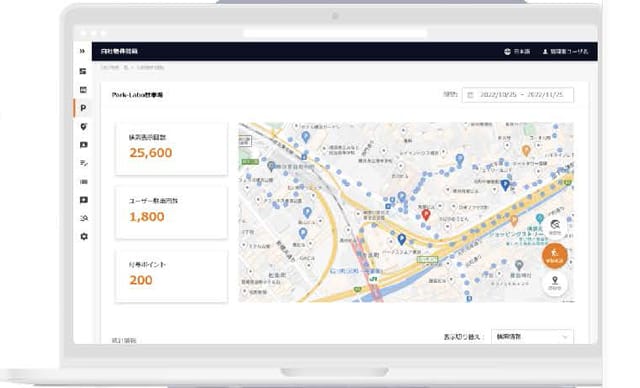The width and height of the screenshot is (640, 388).
Task: Open the date range picker showing 2022/10/25
Action: (518, 95)
